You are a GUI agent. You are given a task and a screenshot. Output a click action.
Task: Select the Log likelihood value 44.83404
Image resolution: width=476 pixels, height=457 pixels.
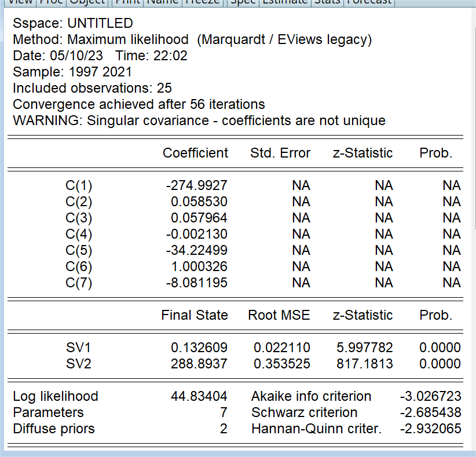(199, 396)
